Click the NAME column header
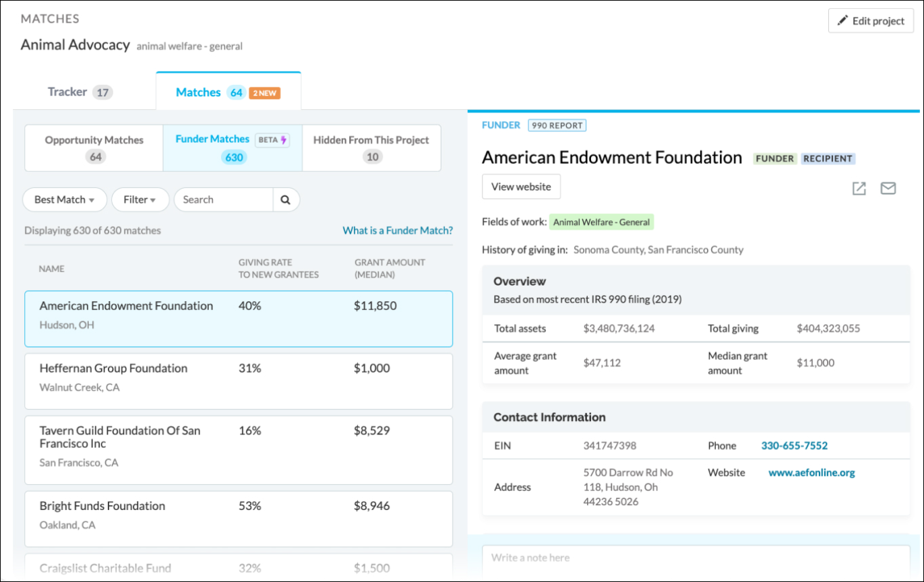The height and width of the screenshot is (582, 924). click(52, 269)
